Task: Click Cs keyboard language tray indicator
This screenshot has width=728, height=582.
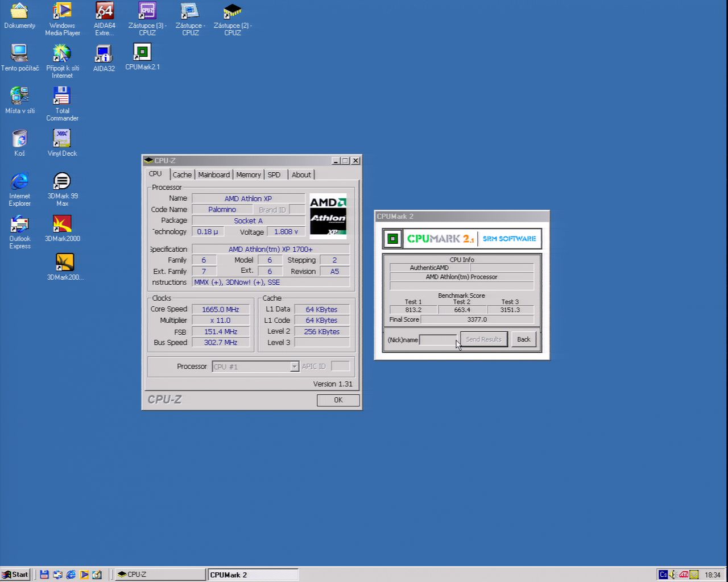Action: coord(663,575)
